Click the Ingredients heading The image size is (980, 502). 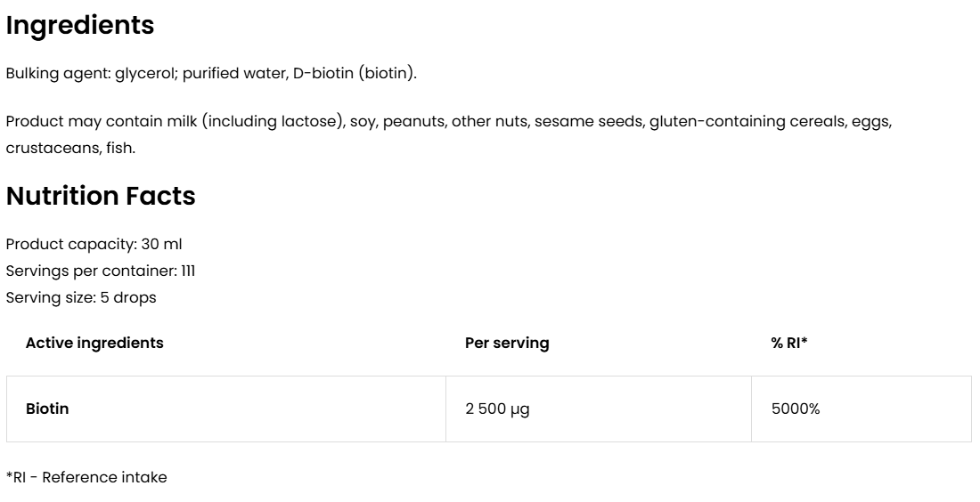point(80,26)
